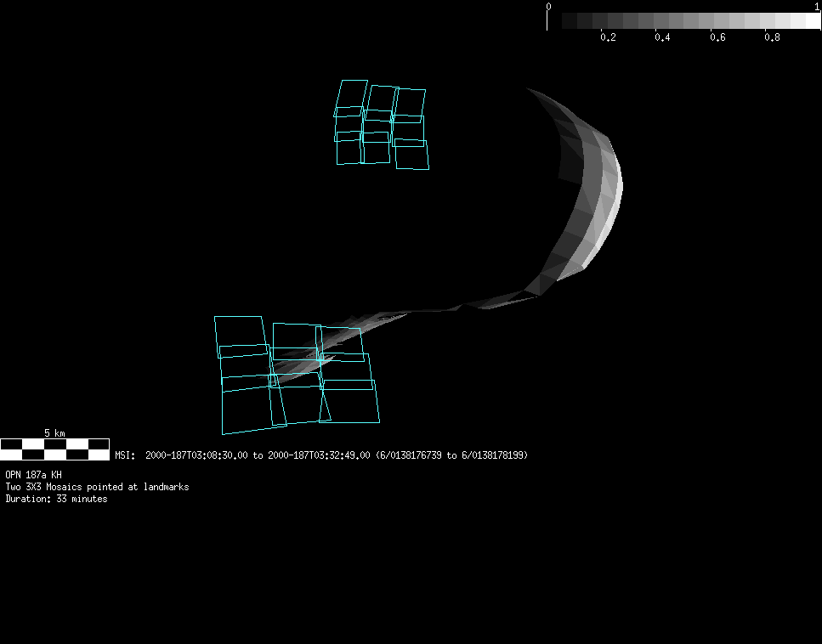
Task: Click the 0.4 tick label on grayscale bar
Action: [x=662, y=37]
